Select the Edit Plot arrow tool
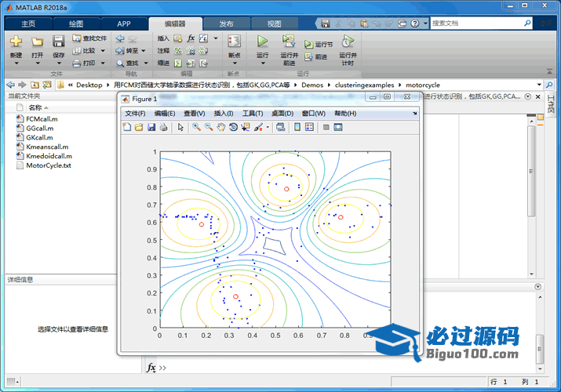This screenshot has height=392, width=561. pyautogui.click(x=180, y=127)
